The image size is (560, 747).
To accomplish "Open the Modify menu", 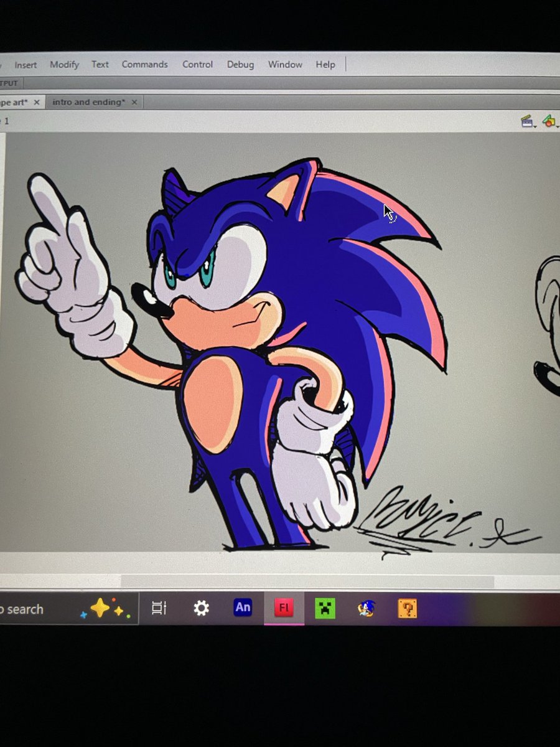I will click(64, 65).
